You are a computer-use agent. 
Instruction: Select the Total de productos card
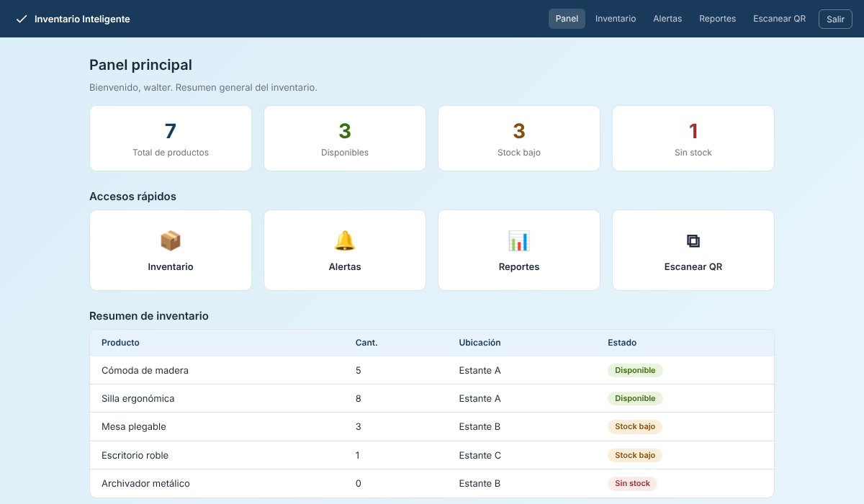[x=171, y=138]
